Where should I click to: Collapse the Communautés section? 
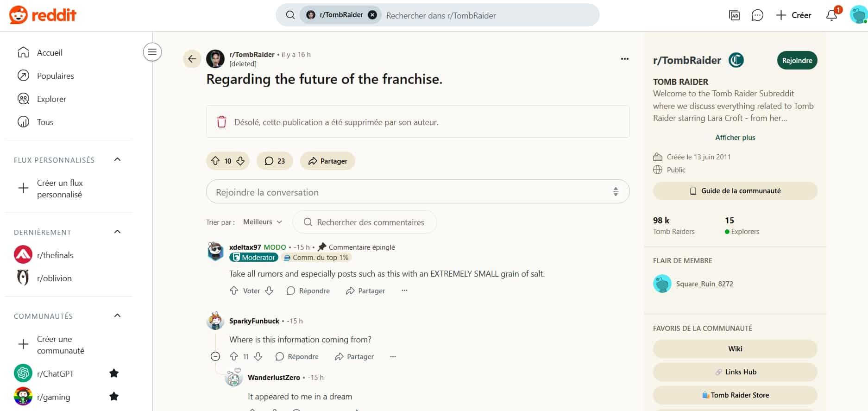click(x=118, y=316)
